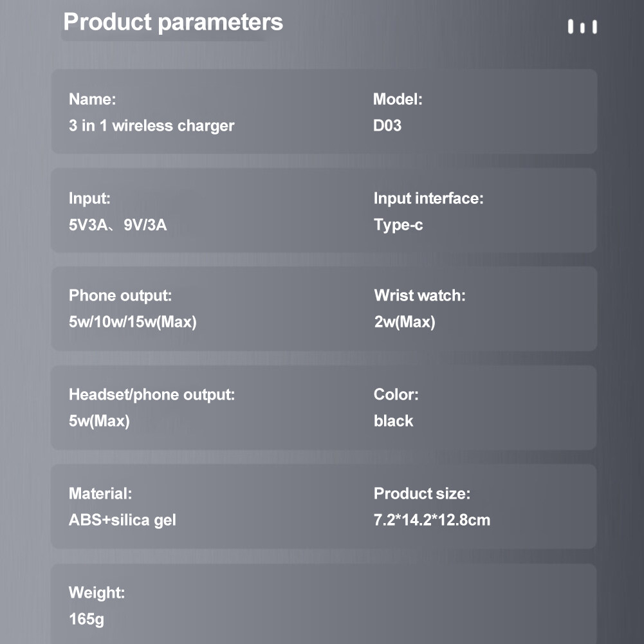644x644 pixels.
Task: Click the Product parameters heading
Action: 173,22
